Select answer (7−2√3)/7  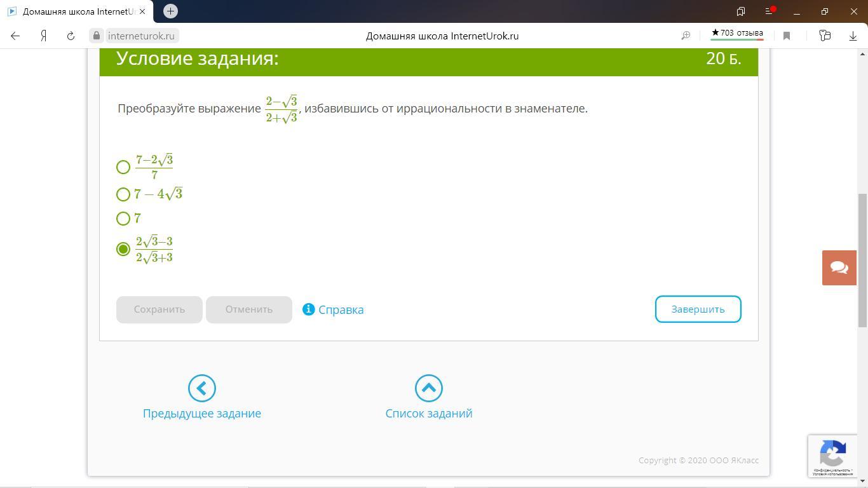123,167
